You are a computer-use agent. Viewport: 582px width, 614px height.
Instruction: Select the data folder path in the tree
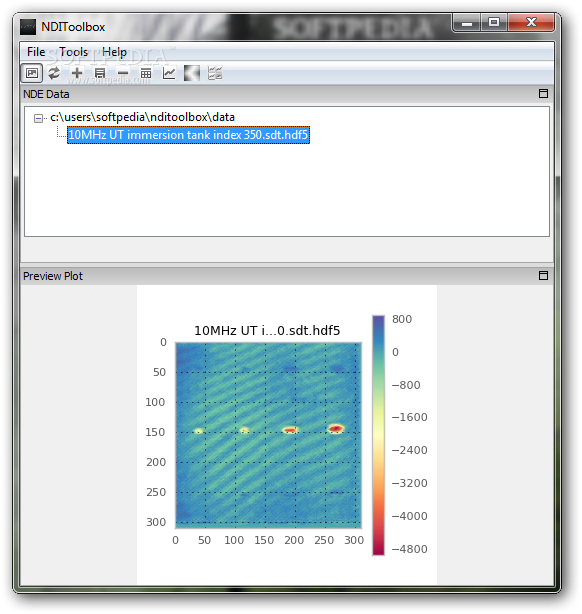(x=143, y=117)
